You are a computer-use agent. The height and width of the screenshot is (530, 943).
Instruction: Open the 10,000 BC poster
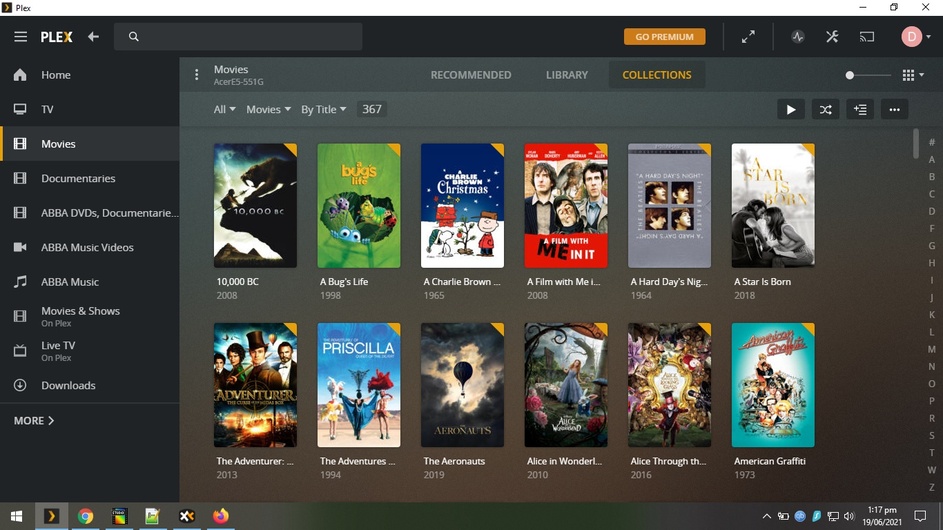255,205
